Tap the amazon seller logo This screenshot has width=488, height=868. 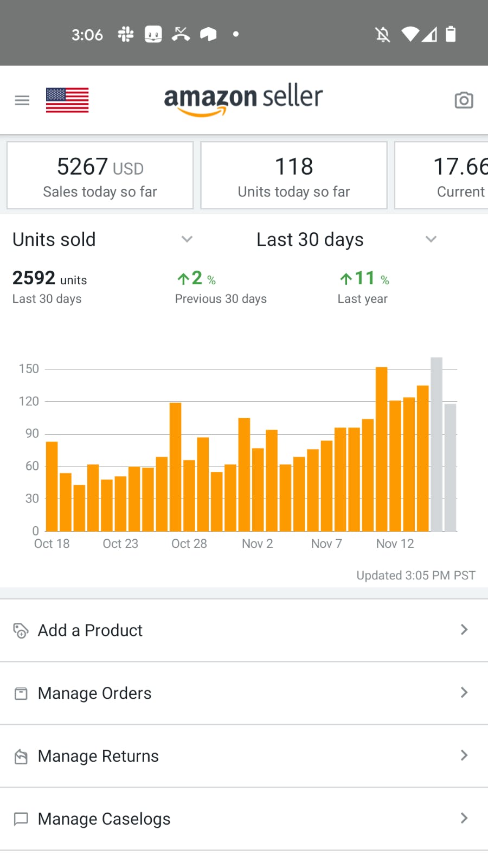(x=243, y=99)
